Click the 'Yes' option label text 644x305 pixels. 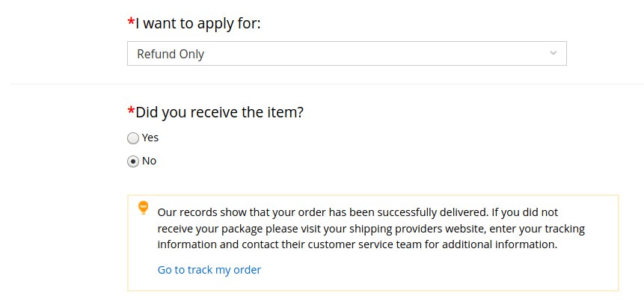pos(150,138)
